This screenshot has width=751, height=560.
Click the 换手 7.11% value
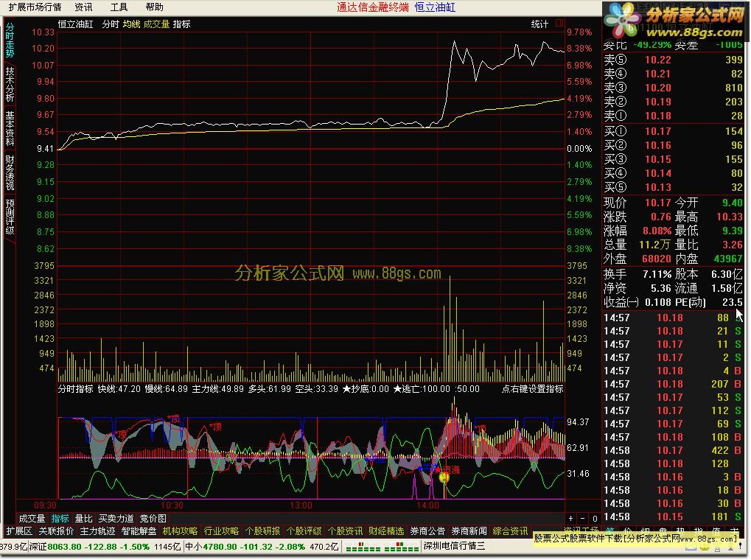click(657, 275)
